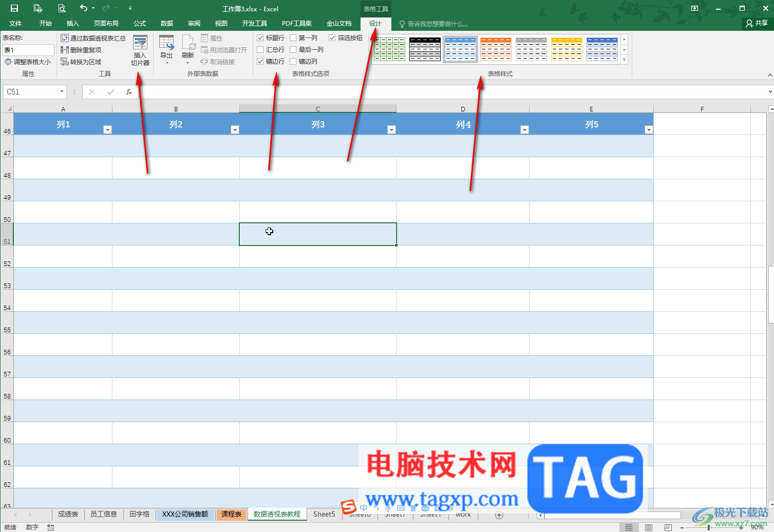Viewport: 774px width, 532px height.
Task: Select column header D
Action: click(x=463, y=109)
